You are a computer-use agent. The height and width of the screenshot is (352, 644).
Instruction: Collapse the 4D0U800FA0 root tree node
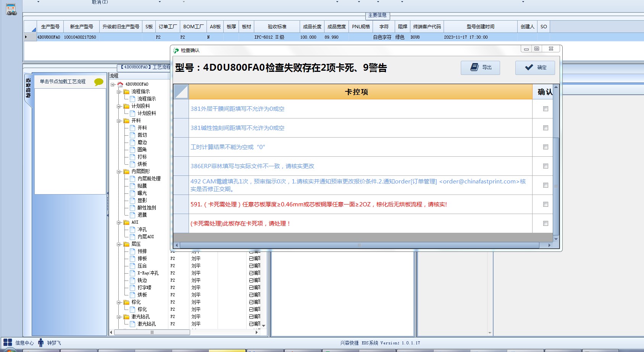click(113, 84)
